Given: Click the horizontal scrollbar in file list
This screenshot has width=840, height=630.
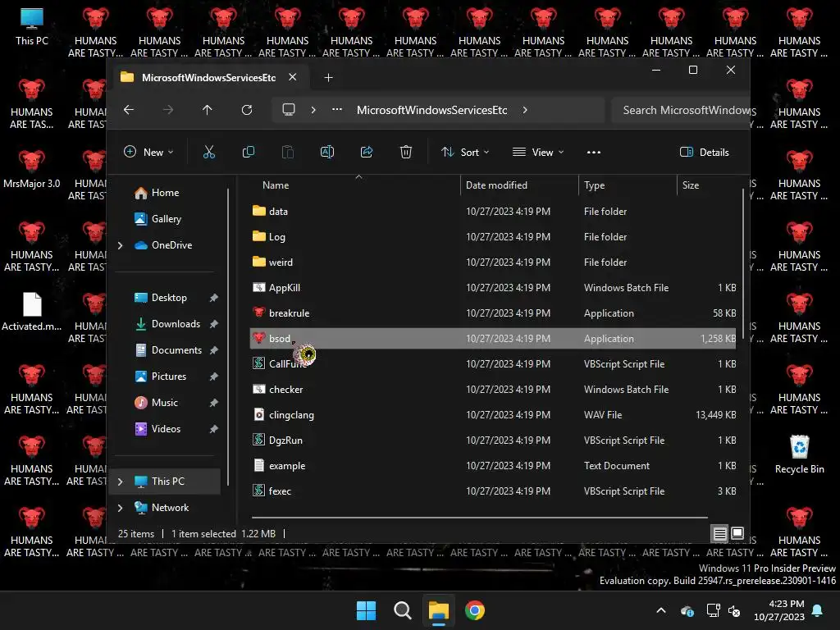Looking at the screenshot, I should (479, 518).
